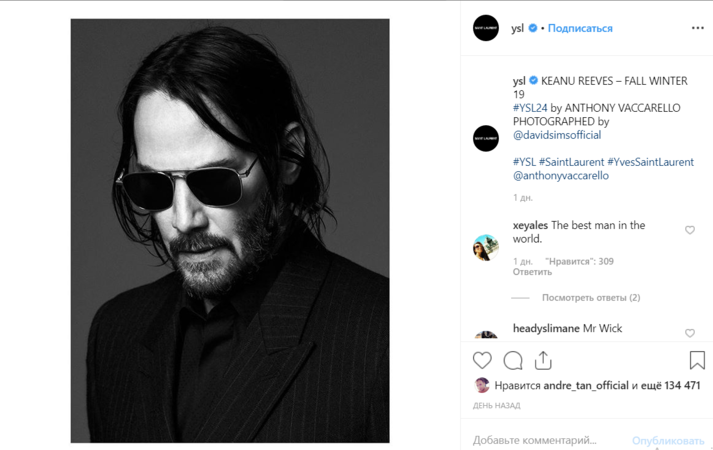This screenshot has height=450, width=713.
Task: Reply to xeyales comment with Ответить
Action: pos(532,272)
